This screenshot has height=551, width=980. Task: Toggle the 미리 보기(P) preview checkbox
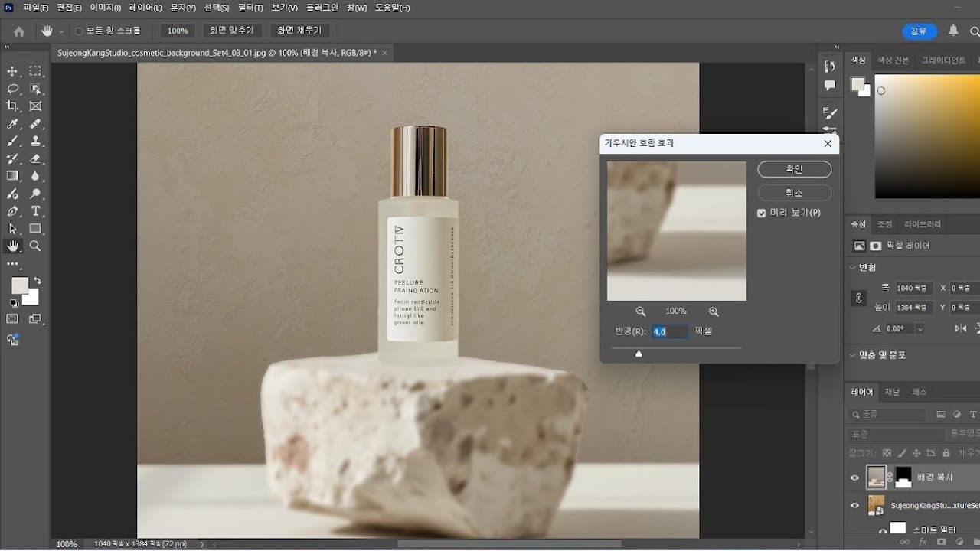(762, 213)
